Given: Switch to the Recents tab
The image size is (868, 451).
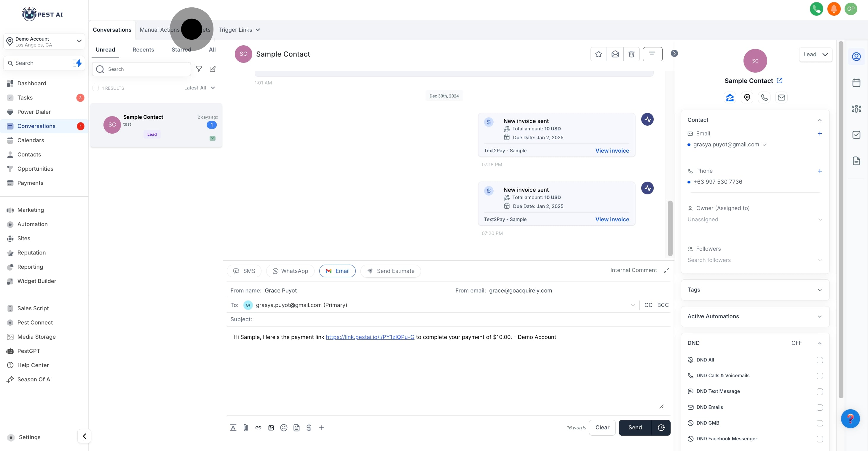Looking at the screenshot, I should point(143,49).
